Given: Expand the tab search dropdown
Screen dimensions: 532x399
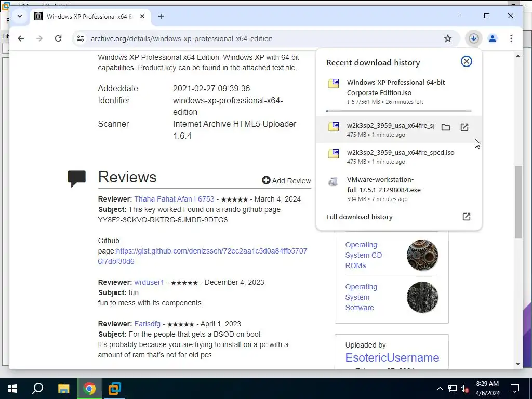Looking at the screenshot, I should click(x=20, y=16).
